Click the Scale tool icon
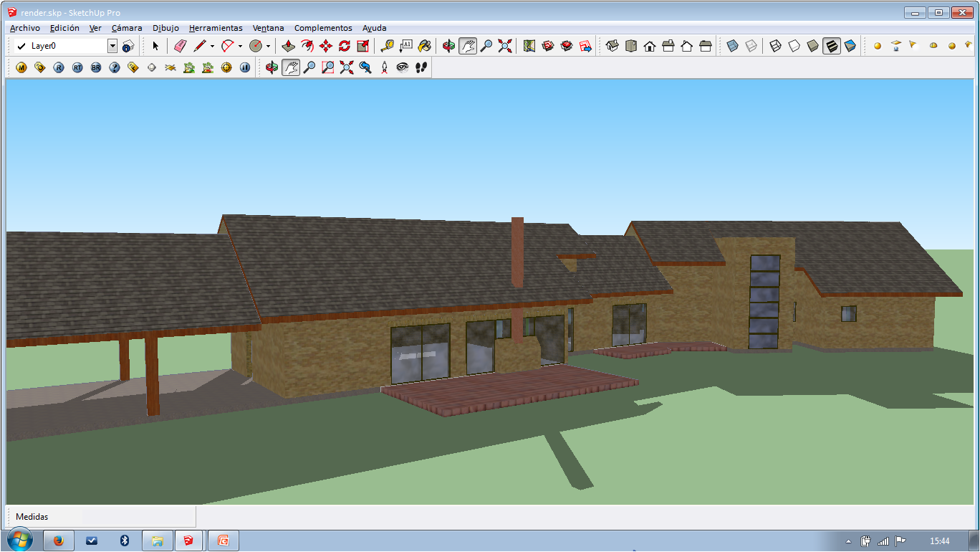This screenshot has height=552, width=980. point(363,46)
